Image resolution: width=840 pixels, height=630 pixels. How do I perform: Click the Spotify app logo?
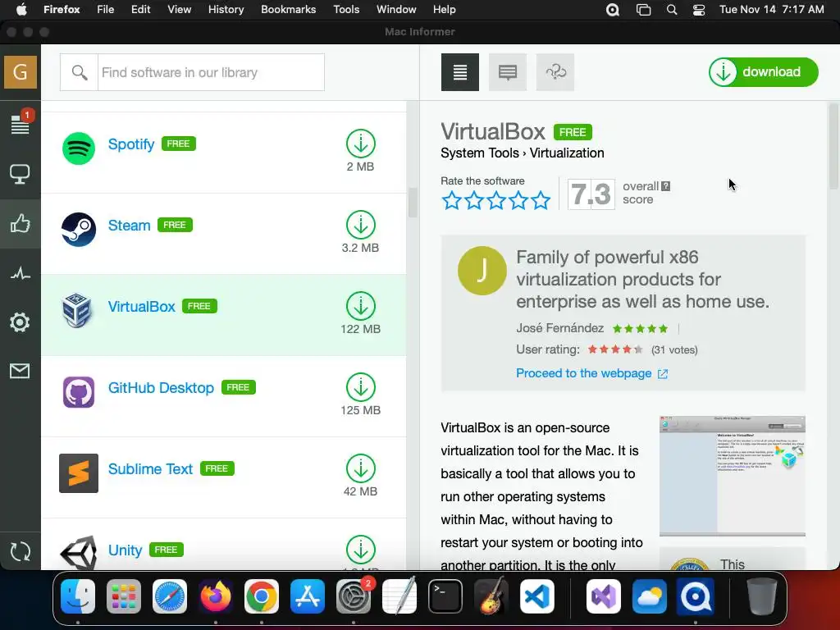click(79, 148)
